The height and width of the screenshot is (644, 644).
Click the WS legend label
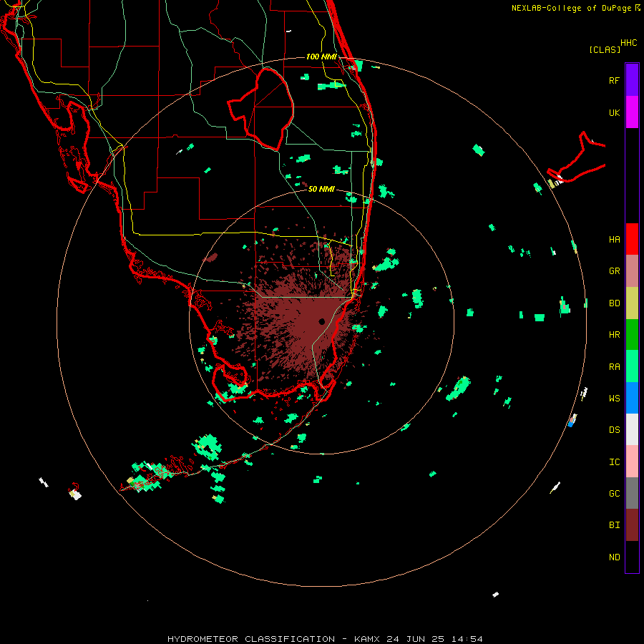pyautogui.click(x=614, y=399)
